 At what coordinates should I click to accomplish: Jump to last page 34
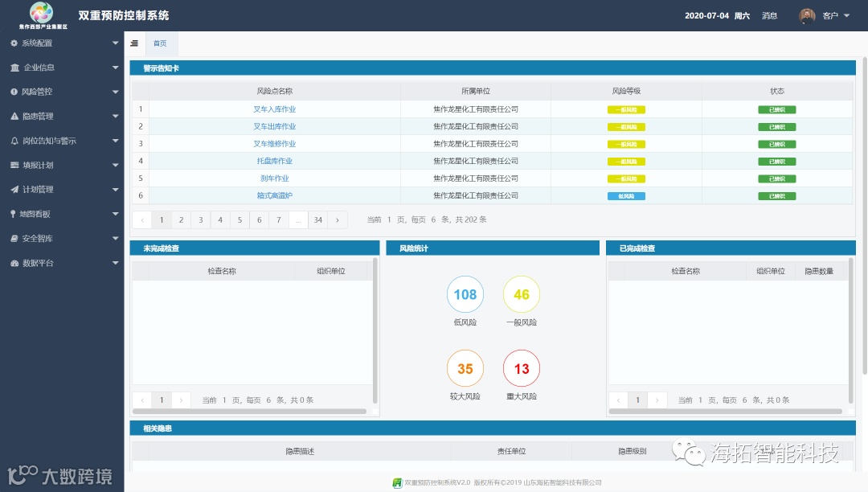click(317, 219)
